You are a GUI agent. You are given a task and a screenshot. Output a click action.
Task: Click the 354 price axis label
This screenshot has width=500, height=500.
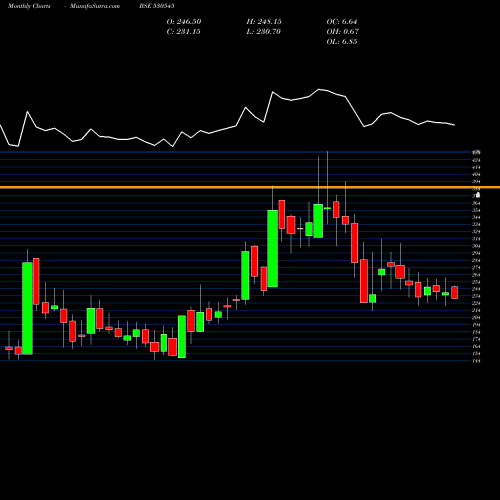coord(476,210)
